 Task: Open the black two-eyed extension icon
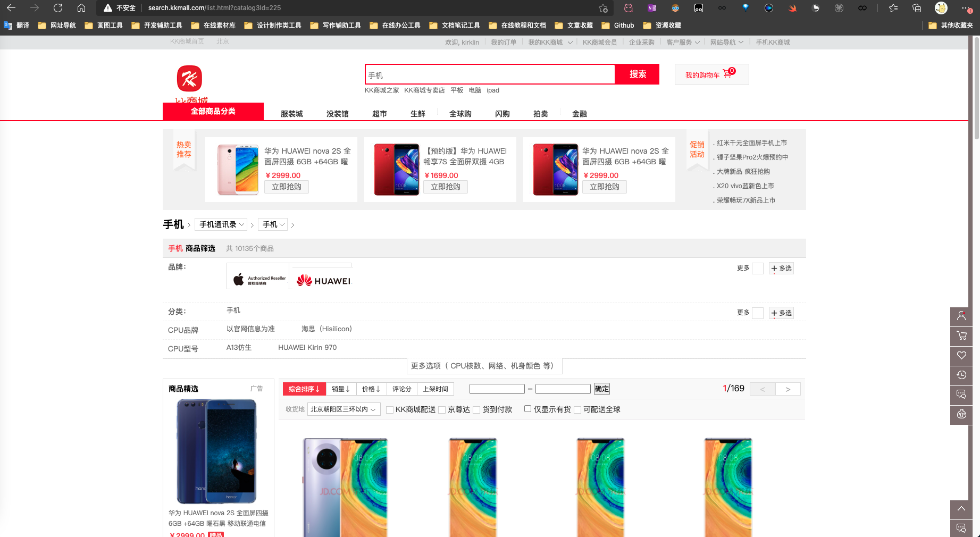click(x=699, y=8)
